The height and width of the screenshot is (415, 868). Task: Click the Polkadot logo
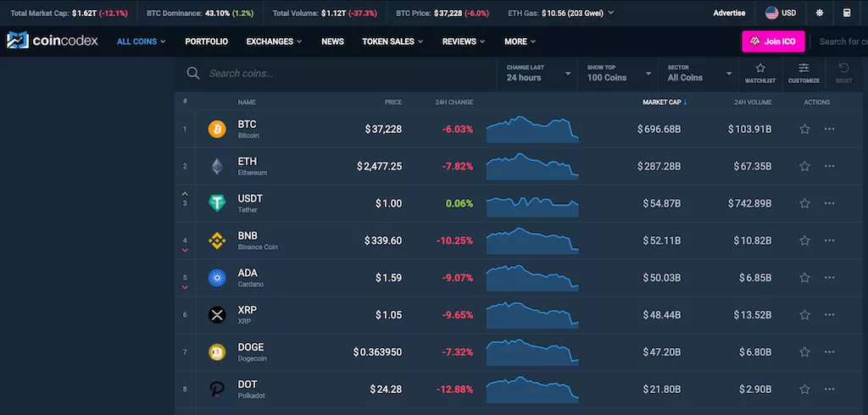click(217, 389)
